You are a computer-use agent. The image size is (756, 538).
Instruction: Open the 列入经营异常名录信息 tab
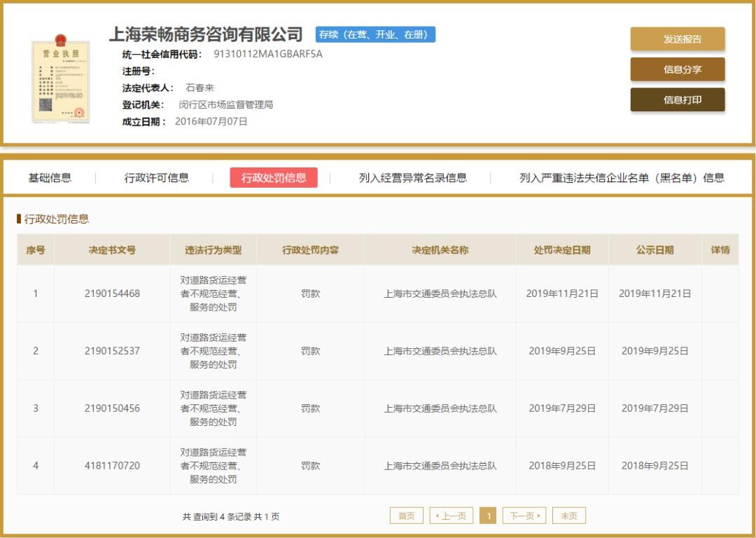[412, 178]
